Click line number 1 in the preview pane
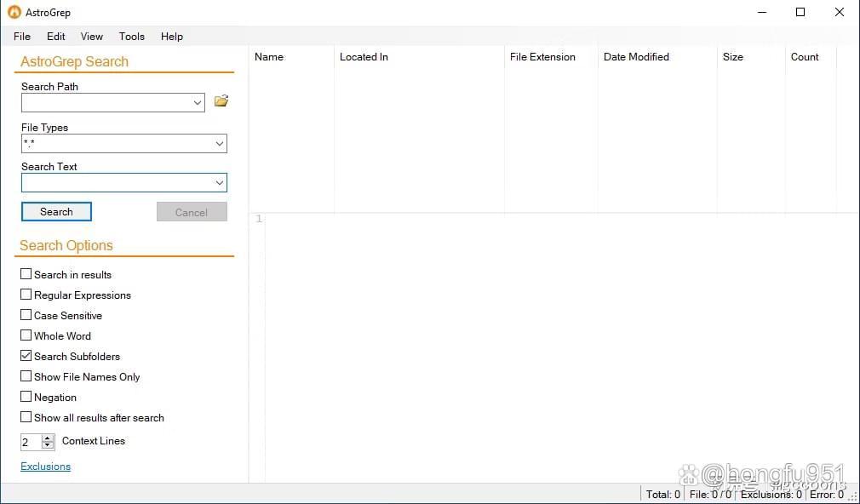Screen dimensions: 860x504 pyautogui.click(x=259, y=219)
